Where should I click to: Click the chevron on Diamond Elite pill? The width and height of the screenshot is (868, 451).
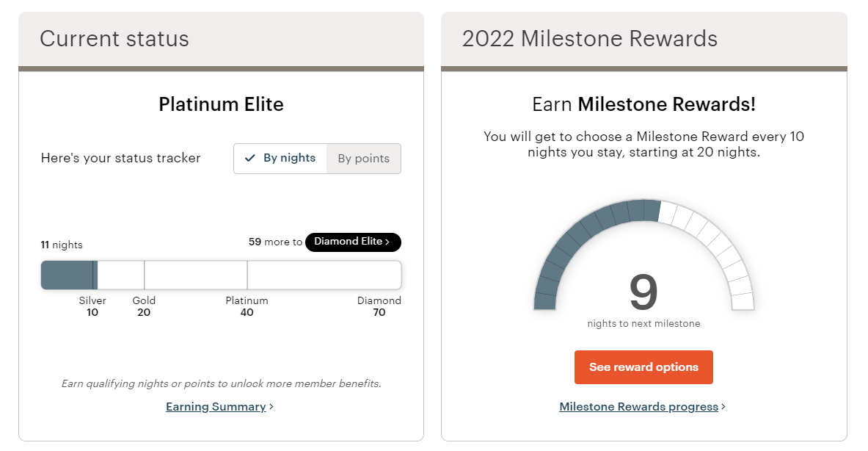click(x=387, y=242)
